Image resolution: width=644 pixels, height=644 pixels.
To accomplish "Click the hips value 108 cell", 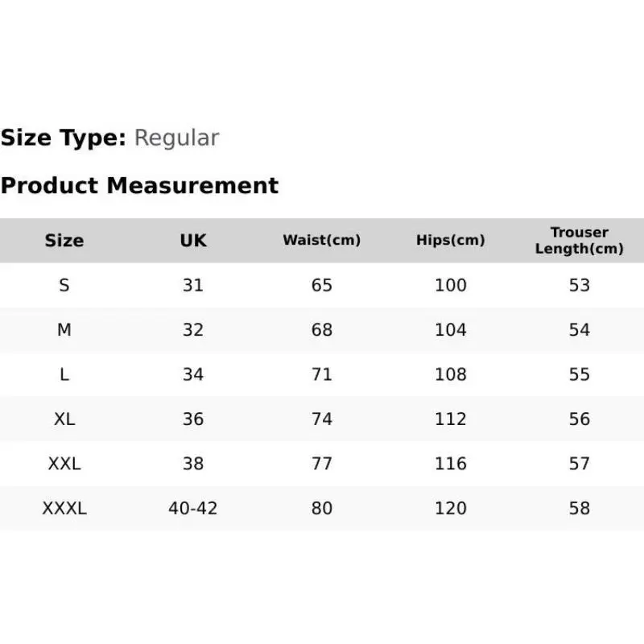I will [x=451, y=374].
